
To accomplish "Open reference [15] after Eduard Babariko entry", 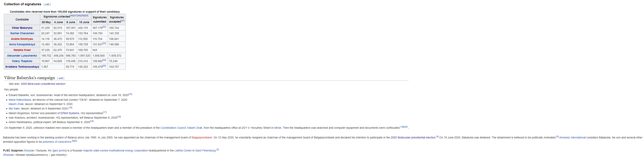I will pyautogui.click(x=130, y=94).
